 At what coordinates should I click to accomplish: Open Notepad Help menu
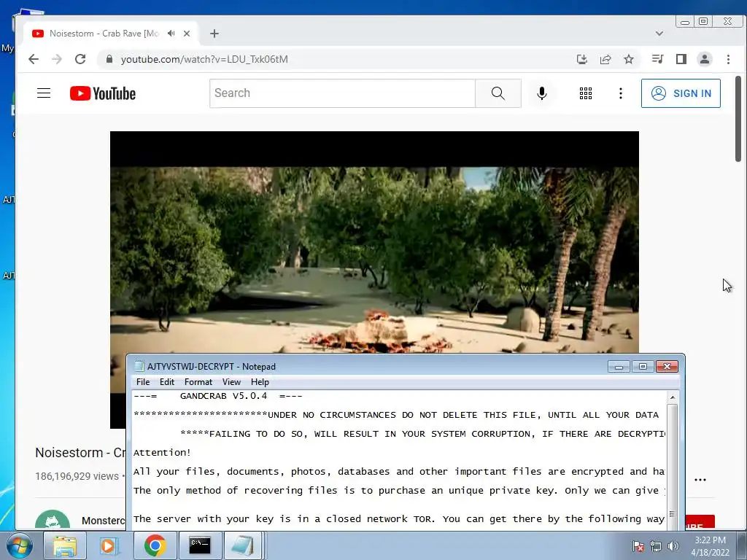click(260, 382)
